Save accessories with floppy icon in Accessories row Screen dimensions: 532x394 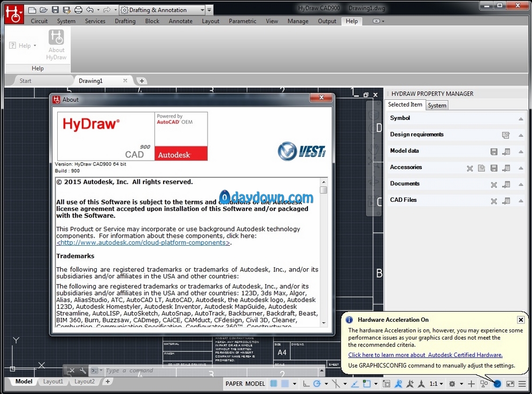pyautogui.click(x=494, y=168)
